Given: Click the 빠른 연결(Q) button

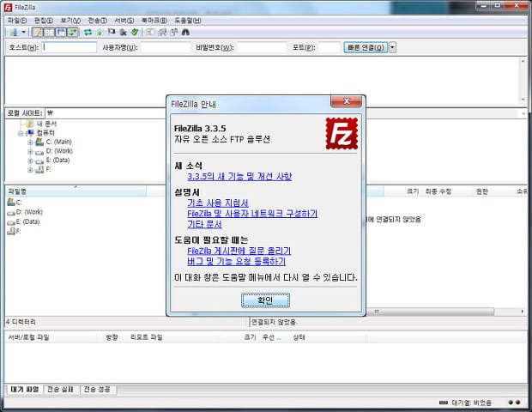Looking at the screenshot, I should tap(366, 47).
